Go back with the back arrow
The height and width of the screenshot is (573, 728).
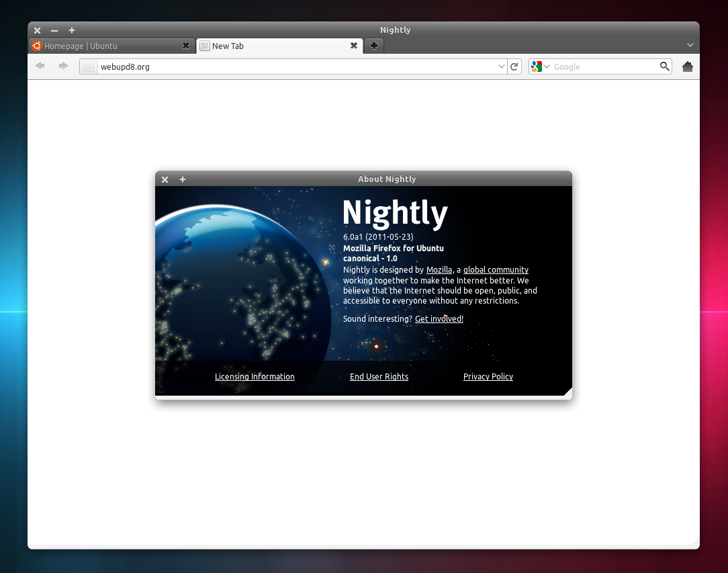40,66
